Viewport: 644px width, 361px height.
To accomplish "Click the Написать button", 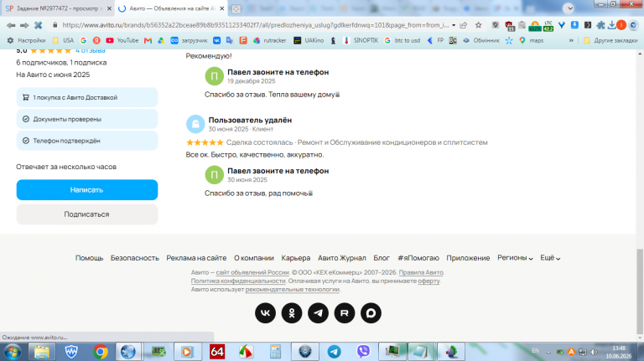I will coord(87,190).
